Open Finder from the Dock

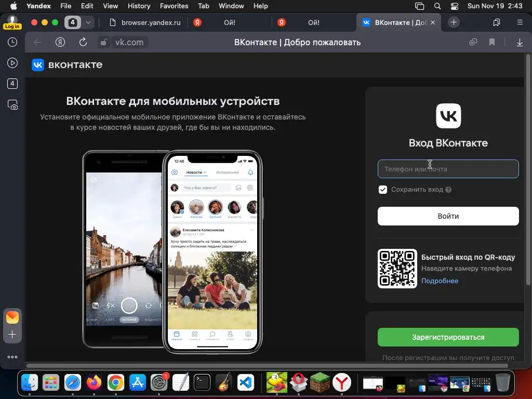30,383
